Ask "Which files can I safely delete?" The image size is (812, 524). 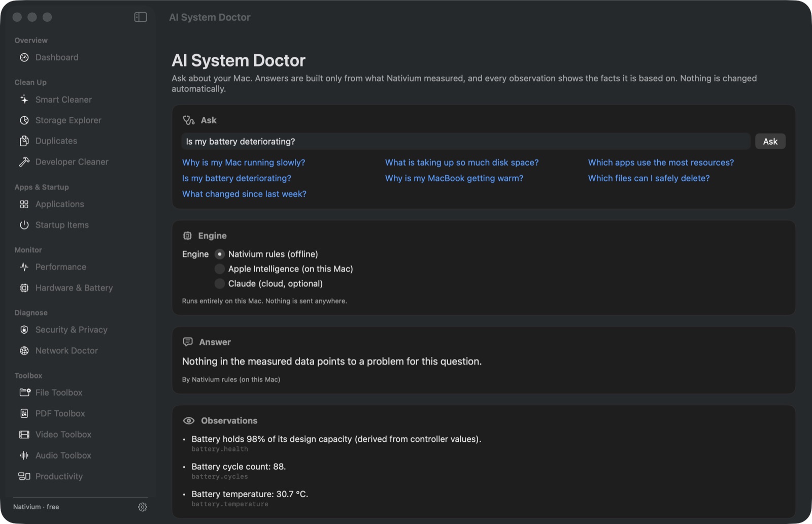649,178
